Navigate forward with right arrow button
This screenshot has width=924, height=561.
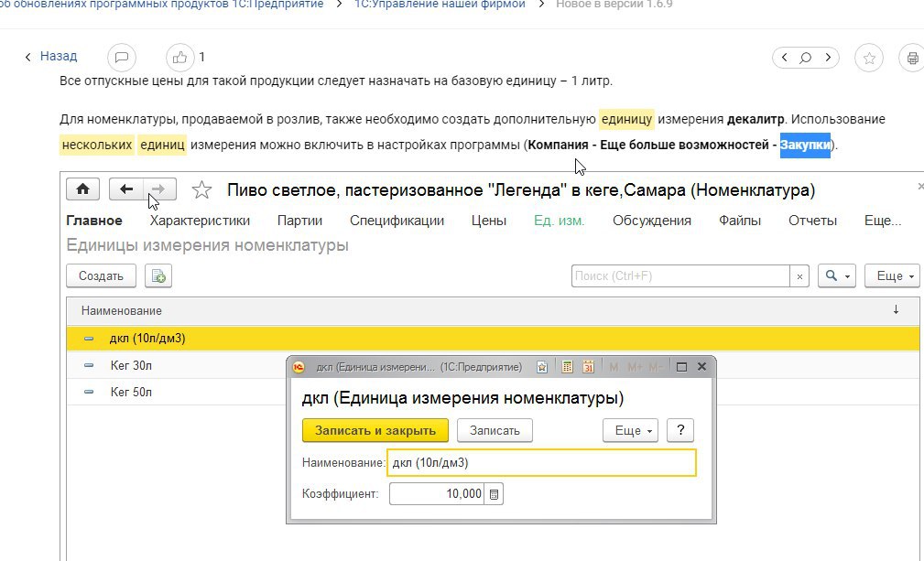pos(158,189)
